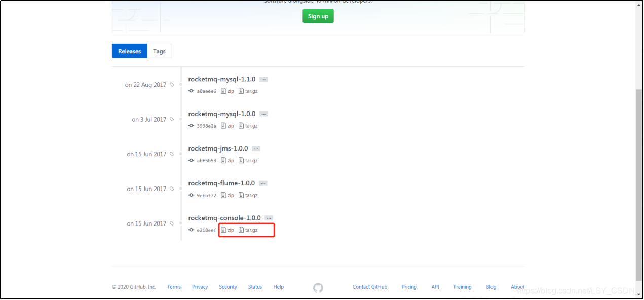The height and width of the screenshot is (300, 644).
Task: Open commit a0aeee6 via the commit icon
Action: click(191, 91)
